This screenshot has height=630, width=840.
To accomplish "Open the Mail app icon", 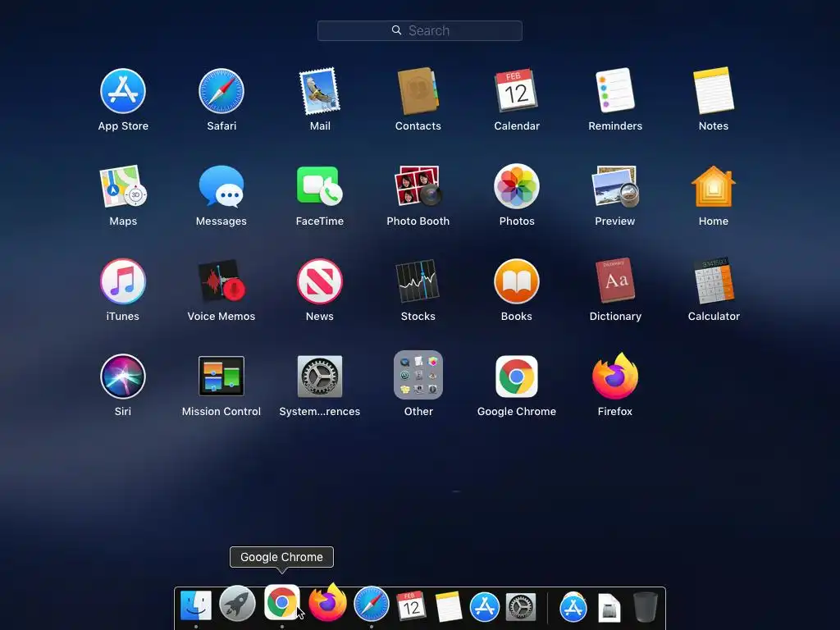I will click(320, 91).
